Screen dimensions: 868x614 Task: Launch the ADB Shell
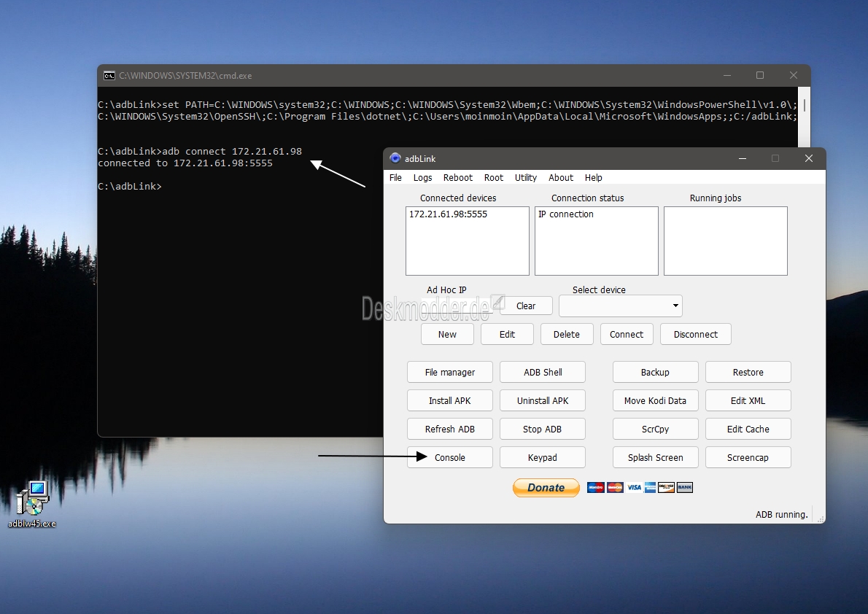(x=543, y=372)
